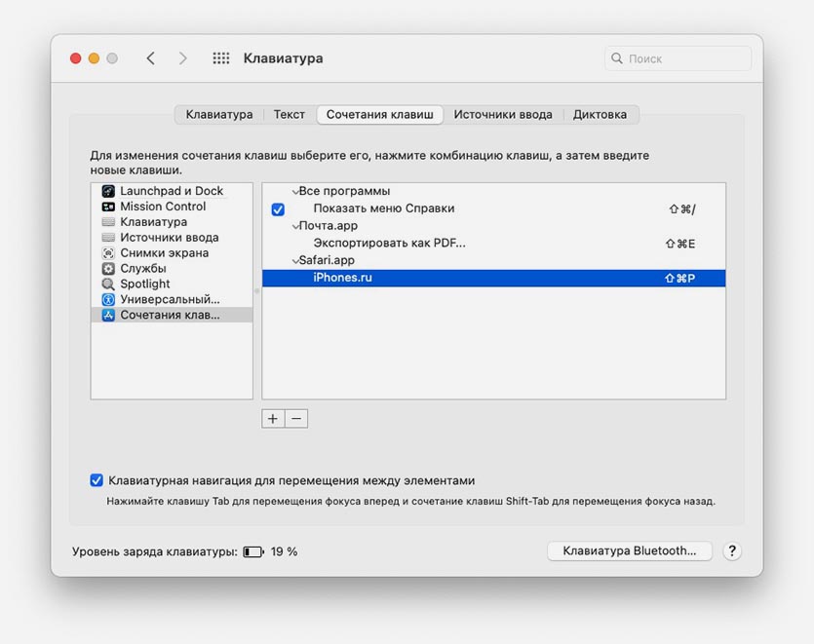
Task: Switch to the Источники ввода tab
Action: [503, 114]
